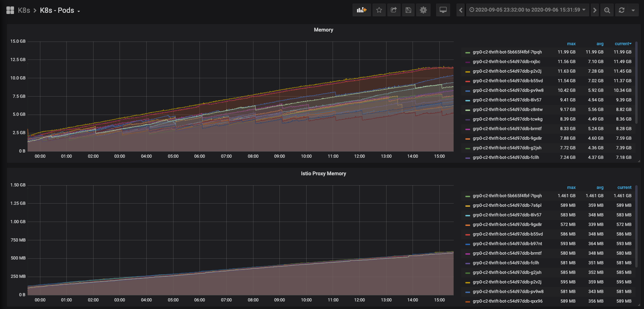The image size is (644, 309).
Task: Open the share dashboard icon
Action: (394, 10)
